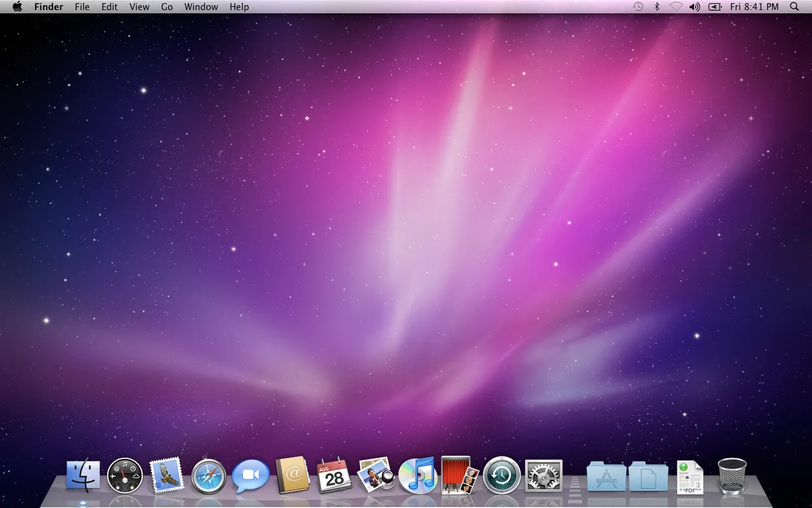Image resolution: width=812 pixels, height=508 pixels.
Task: Select the Finder icon in the Dock
Action: pyautogui.click(x=83, y=475)
